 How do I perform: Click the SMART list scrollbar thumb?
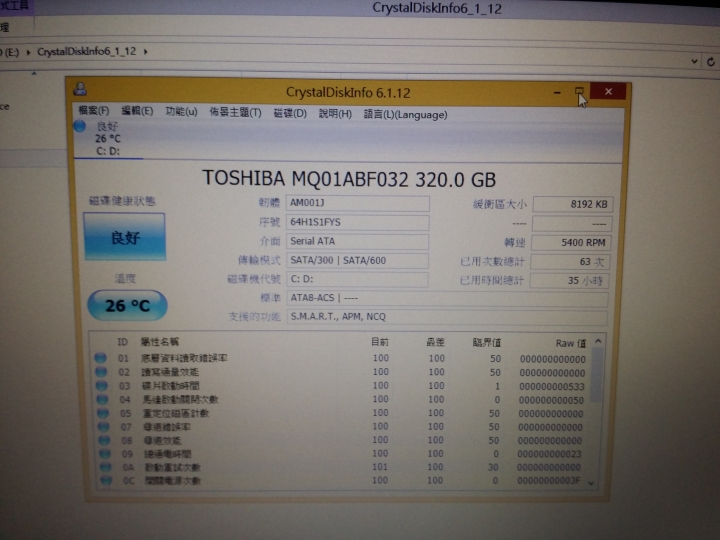(596, 374)
